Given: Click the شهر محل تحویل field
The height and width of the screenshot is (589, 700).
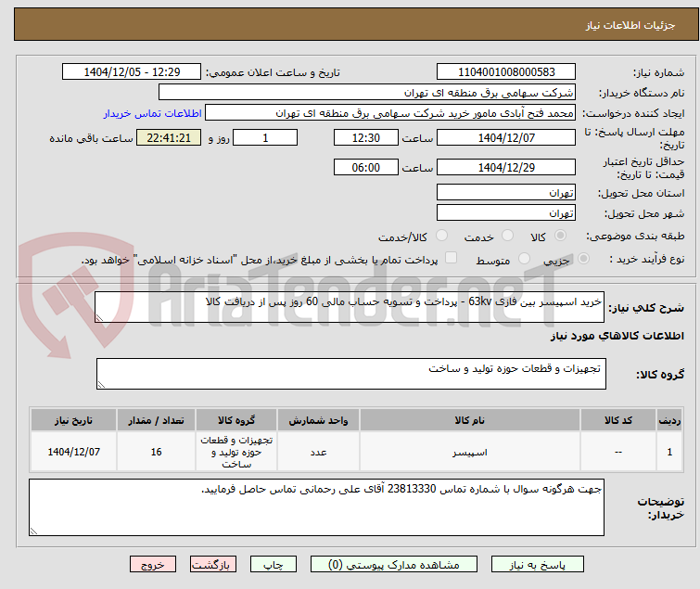Looking at the screenshot, I should [506, 213].
